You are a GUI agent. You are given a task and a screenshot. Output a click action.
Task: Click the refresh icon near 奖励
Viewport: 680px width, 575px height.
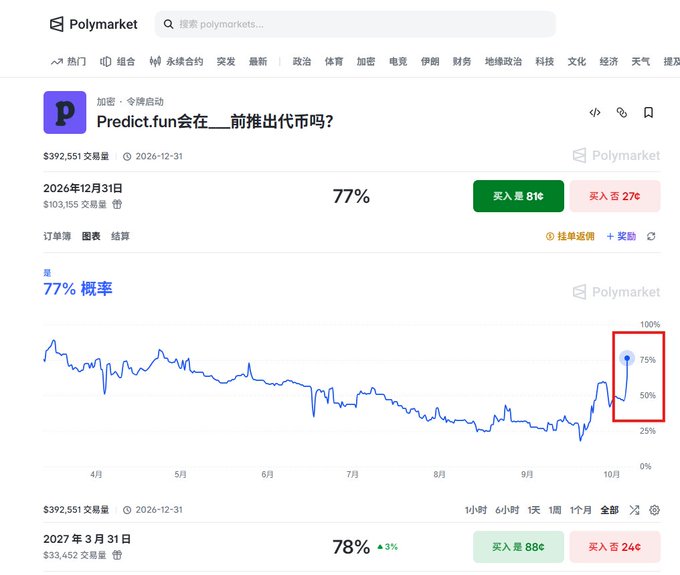point(651,236)
